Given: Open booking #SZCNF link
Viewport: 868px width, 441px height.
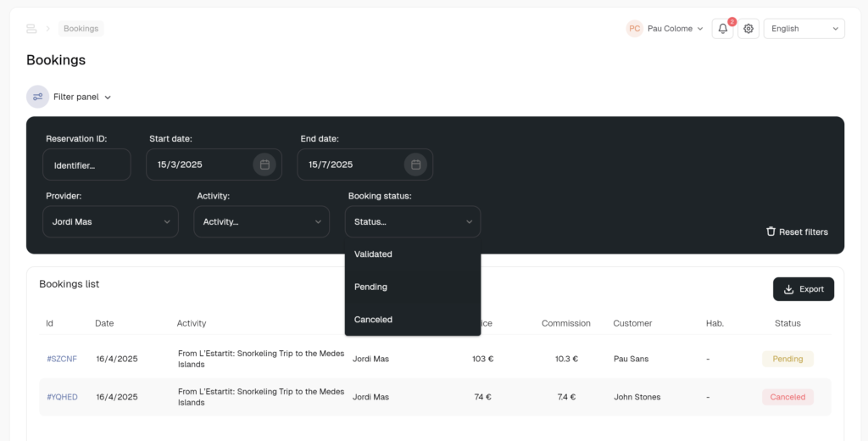Looking at the screenshot, I should [62, 359].
